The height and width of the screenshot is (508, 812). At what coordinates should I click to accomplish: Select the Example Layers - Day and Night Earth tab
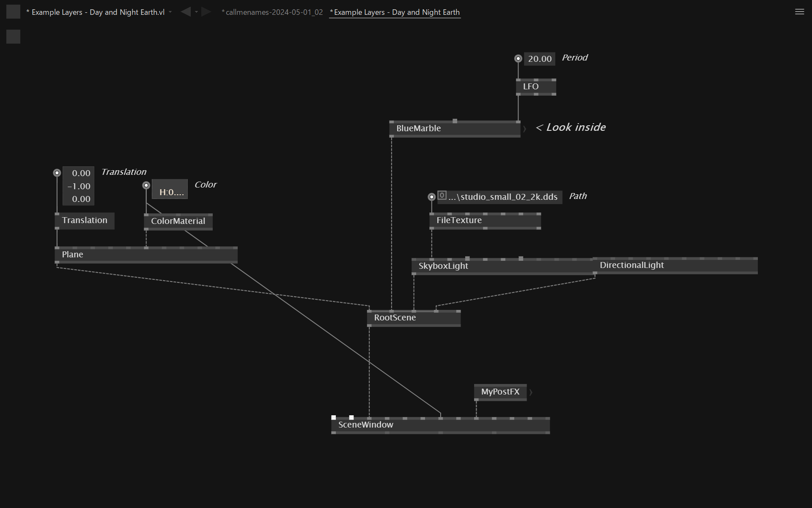395,12
